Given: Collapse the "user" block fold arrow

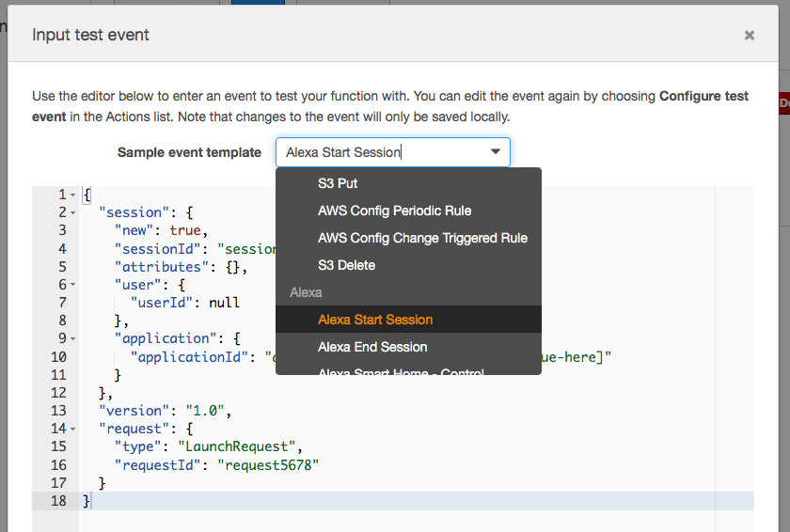Looking at the screenshot, I should (x=73, y=285).
